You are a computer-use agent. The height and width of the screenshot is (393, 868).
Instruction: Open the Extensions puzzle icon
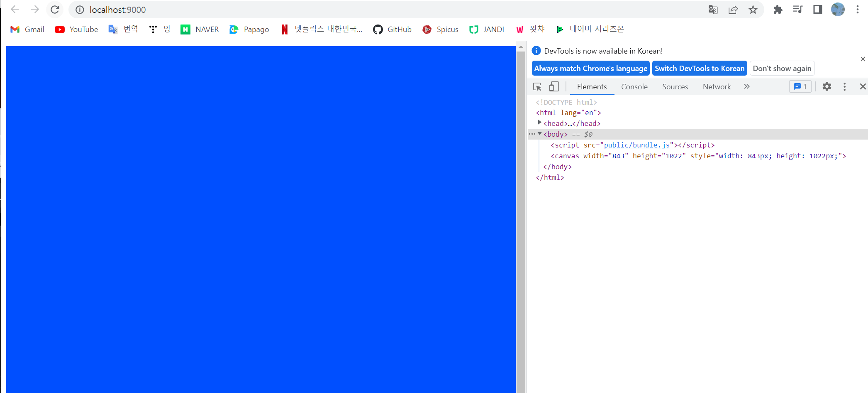pyautogui.click(x=778, y=10)
